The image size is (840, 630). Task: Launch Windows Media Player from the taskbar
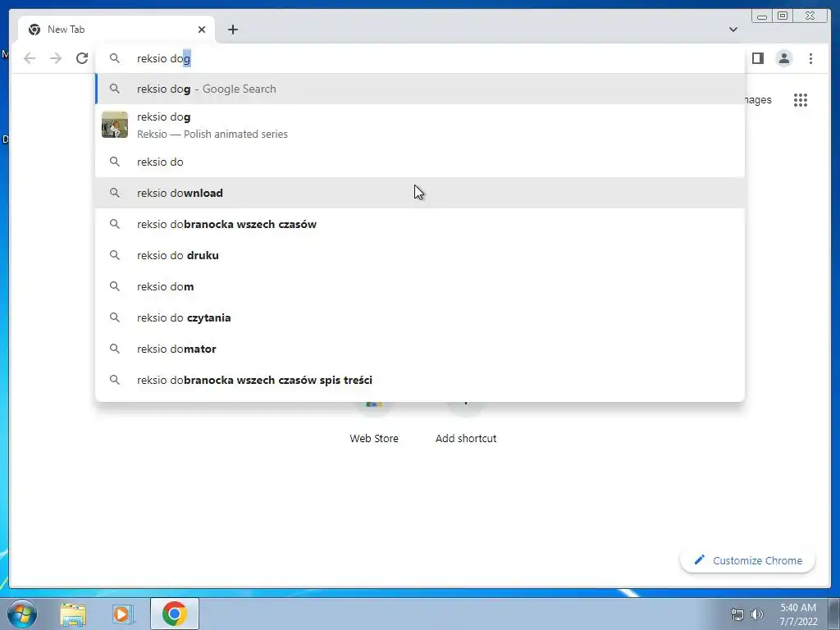click(x=123, y=614)
